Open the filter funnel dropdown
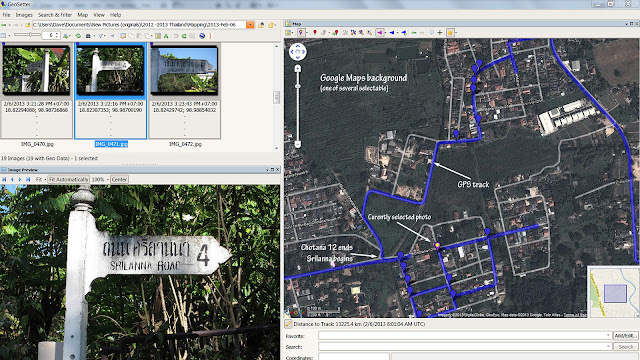The width and height of the screenshot is (640, 360). 101,36
